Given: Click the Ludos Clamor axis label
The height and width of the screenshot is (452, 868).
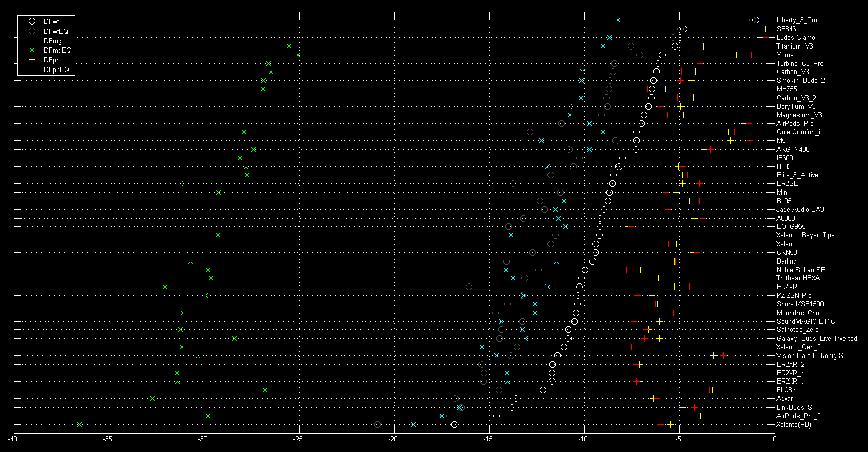Looking at the screenshot, I should pos(797,37).
